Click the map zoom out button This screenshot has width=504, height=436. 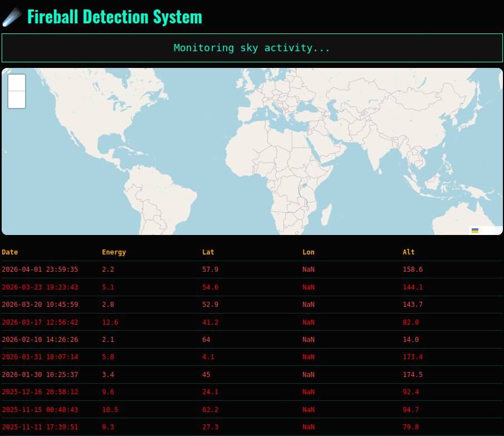(x=17, y=100)
